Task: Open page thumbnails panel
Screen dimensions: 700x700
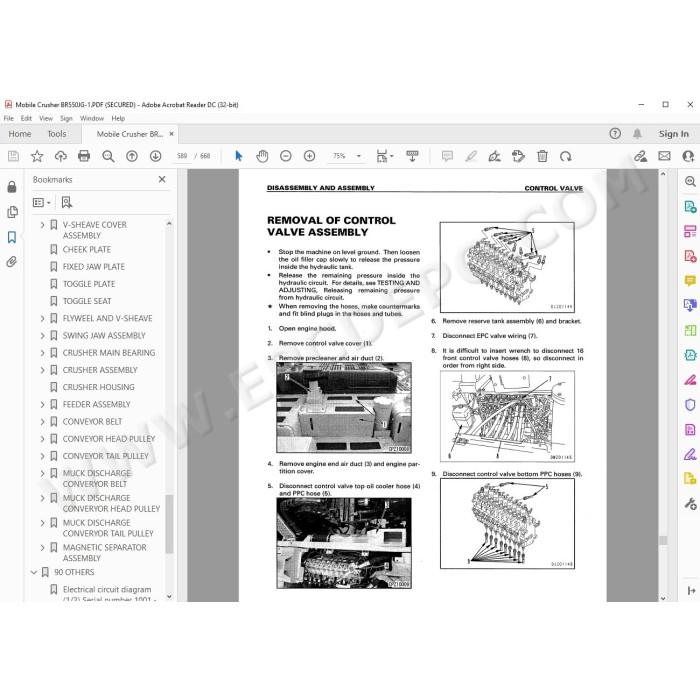Action: [x=12, y=212]
